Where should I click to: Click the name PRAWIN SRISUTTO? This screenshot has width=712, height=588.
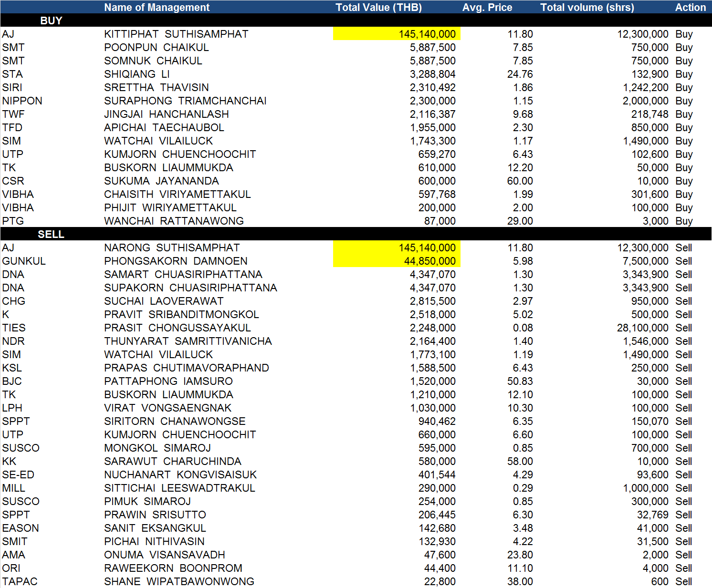(x=155, y=515)
